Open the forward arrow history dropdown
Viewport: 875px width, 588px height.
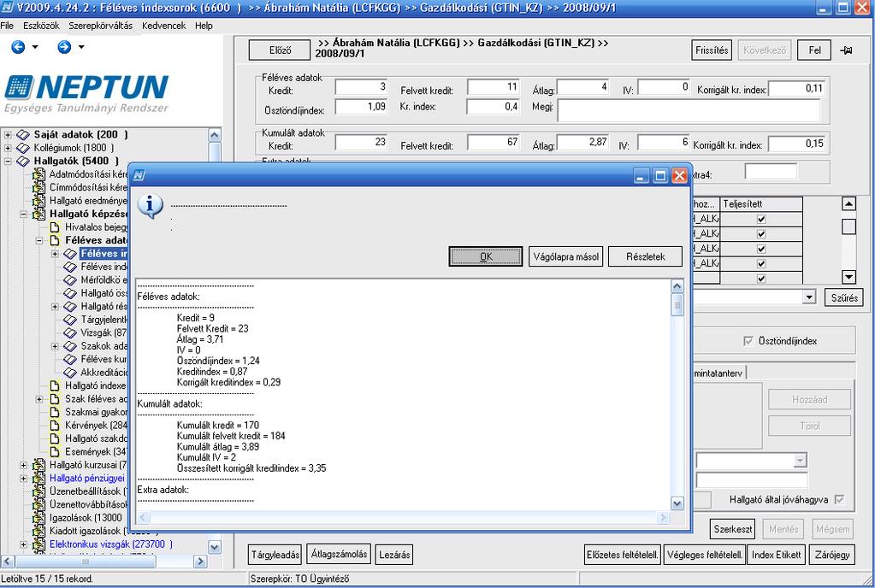[x=81, y=47]
